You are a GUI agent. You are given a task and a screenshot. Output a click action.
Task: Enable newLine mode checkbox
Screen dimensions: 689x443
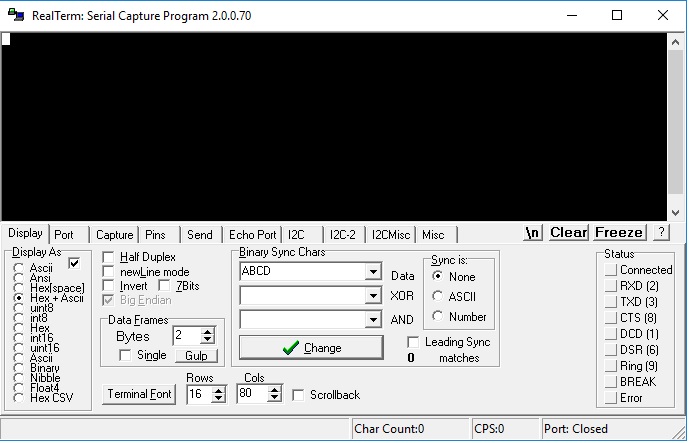(x=108, y=272)
